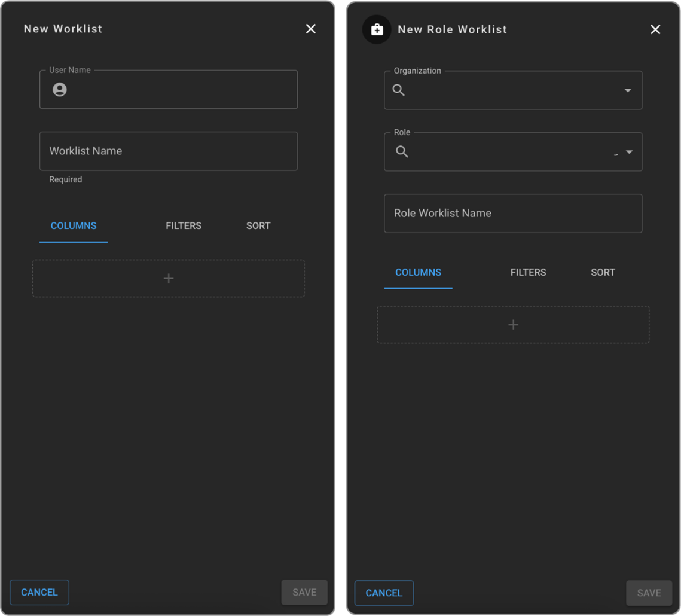This screenshot has width=681, height=616.
Task: Open the Organization dropdown arrow
Action: [628, 90]
